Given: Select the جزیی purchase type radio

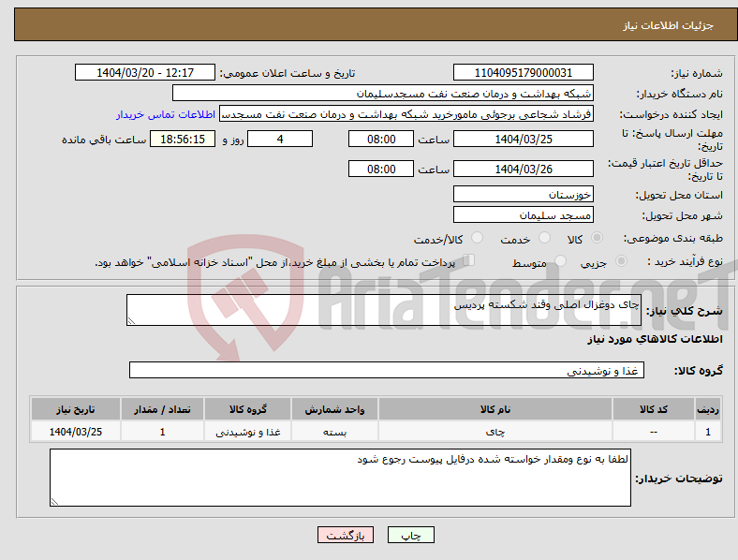Looking at the screenshot, I should click(x=621, y=260).
